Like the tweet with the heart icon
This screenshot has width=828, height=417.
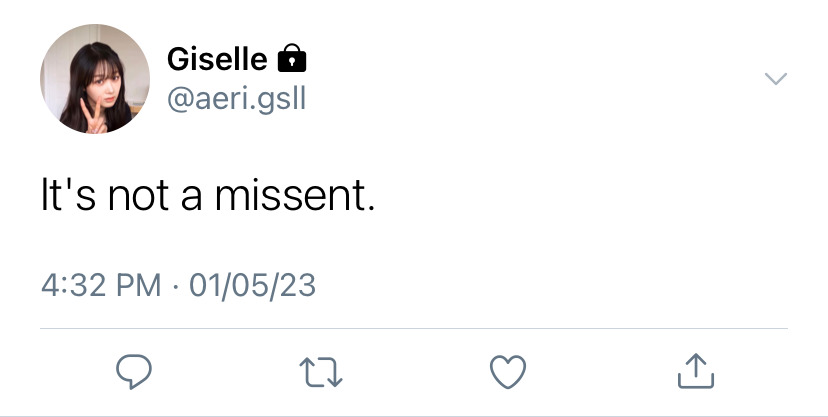[x=508, y=372]
